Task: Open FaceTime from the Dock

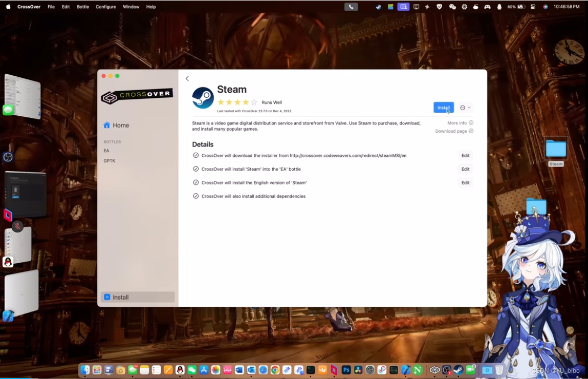Action: (470, 370)
